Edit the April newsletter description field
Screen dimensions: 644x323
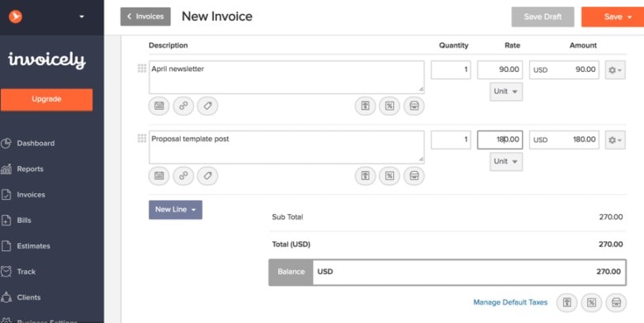pyautogui.click(x=286, y=78)
